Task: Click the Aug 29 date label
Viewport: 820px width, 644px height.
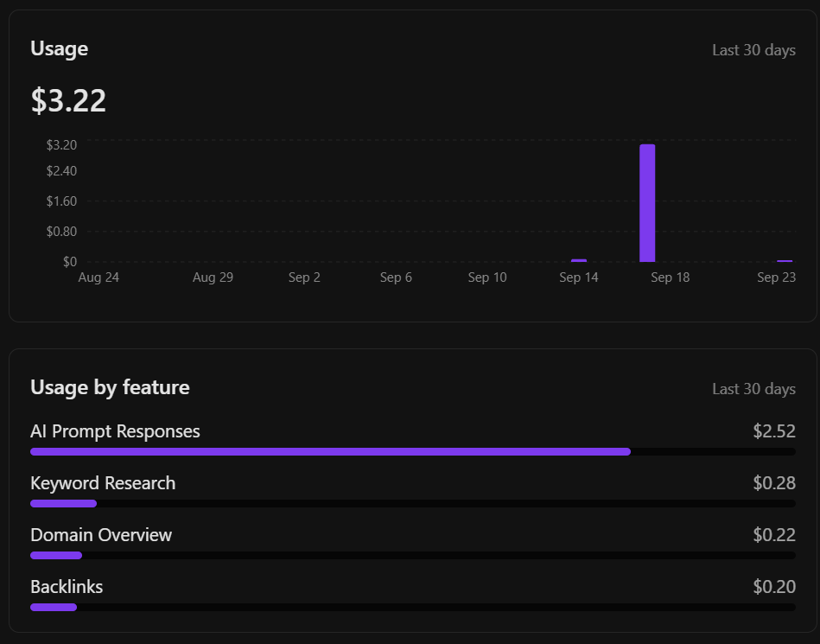Action: [213, 277]
